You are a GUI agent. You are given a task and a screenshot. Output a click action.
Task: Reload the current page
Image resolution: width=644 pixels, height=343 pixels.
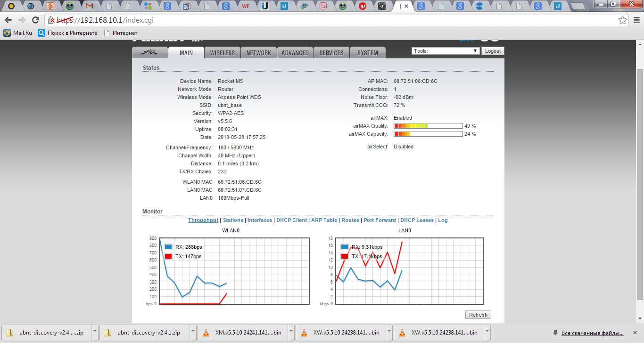tap(35, 20)
